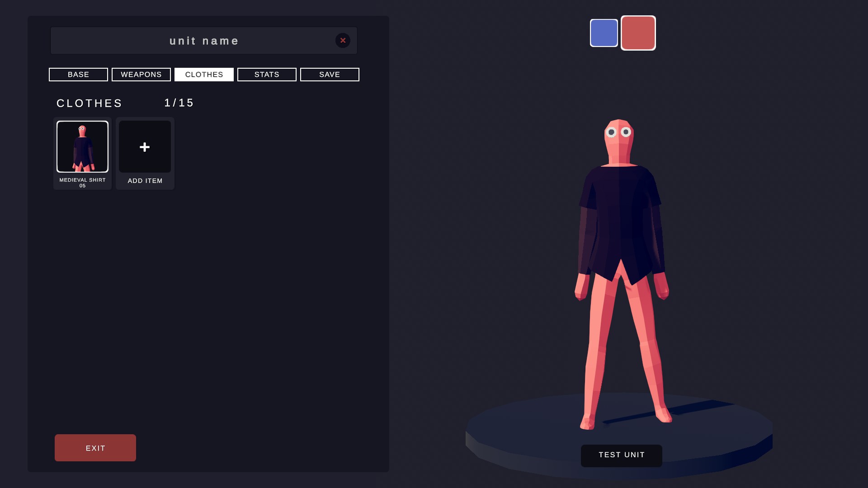This screenshot has width=868, height=488.
Task: Open the SAVE tab
Action: coord(330,75)
